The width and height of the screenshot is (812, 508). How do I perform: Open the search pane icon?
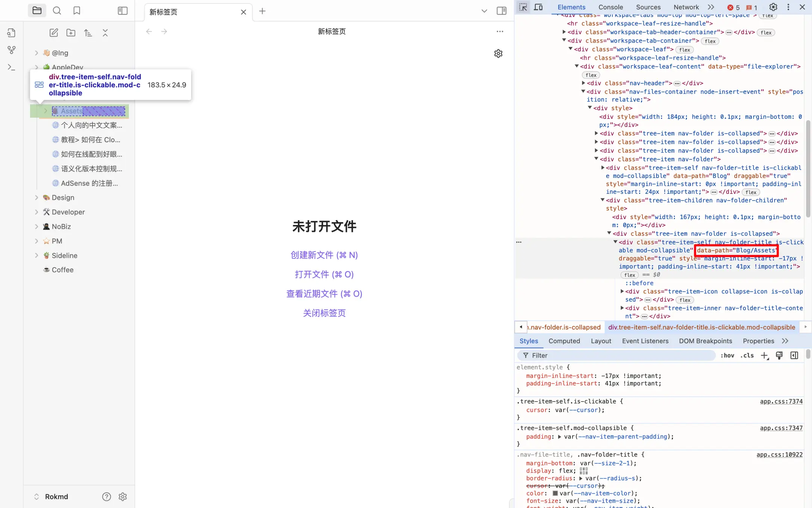point(57,11)
